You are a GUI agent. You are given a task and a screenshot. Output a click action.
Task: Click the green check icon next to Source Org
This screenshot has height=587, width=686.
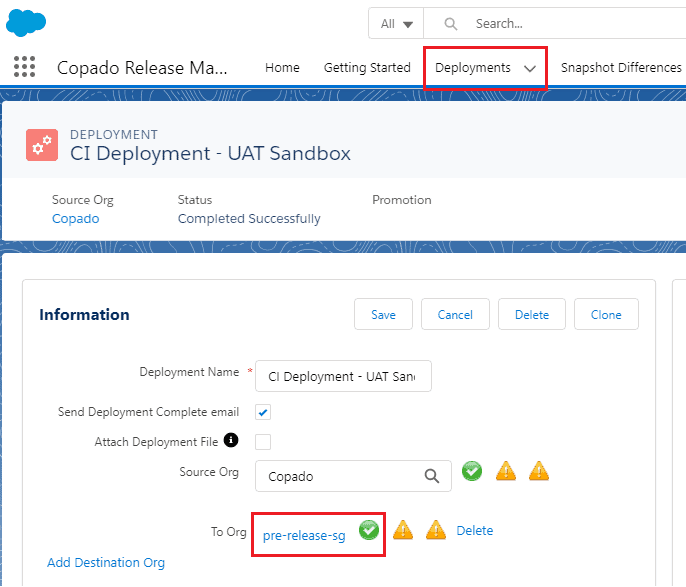pyautogui.click(x=472, y=470)
